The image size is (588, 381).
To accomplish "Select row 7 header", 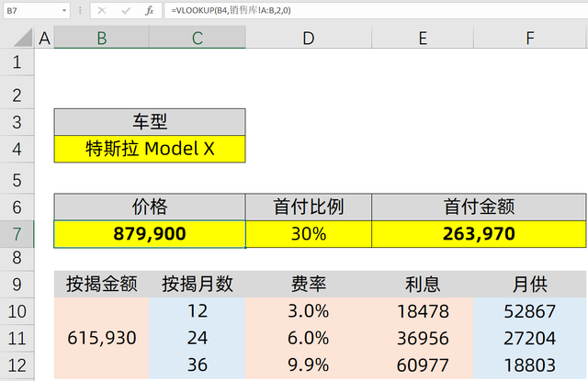I will 17,234.
